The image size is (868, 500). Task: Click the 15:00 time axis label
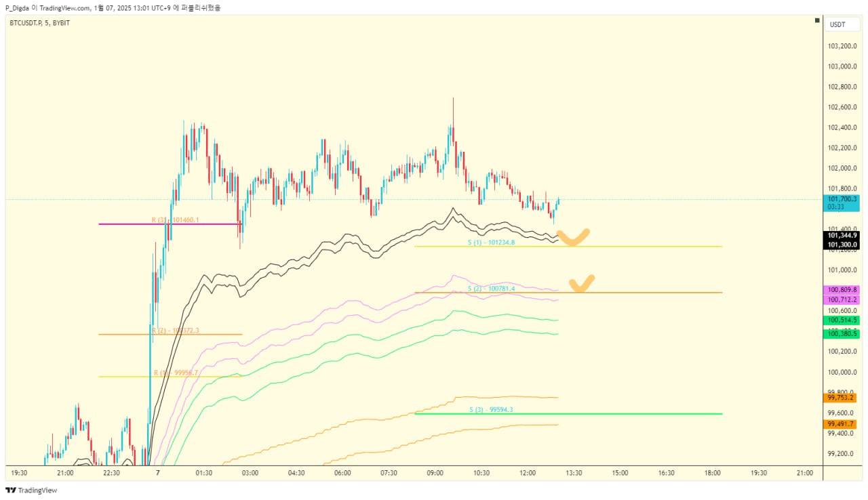(x=620, y=473)
